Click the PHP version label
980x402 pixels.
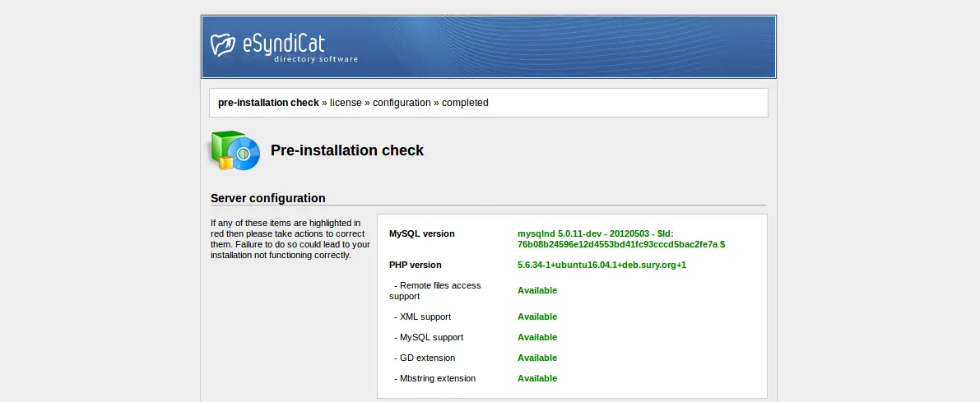(x=415, y=265)
